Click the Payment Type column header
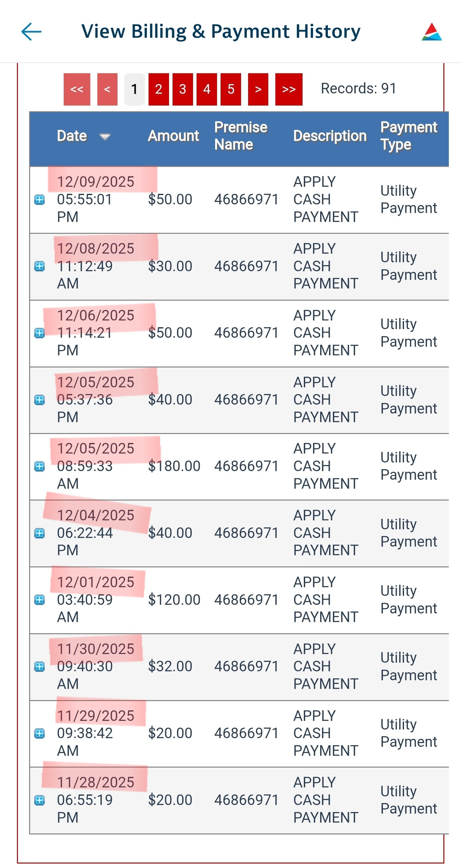This screenshot has height=868, width=461. coord(408,136)
